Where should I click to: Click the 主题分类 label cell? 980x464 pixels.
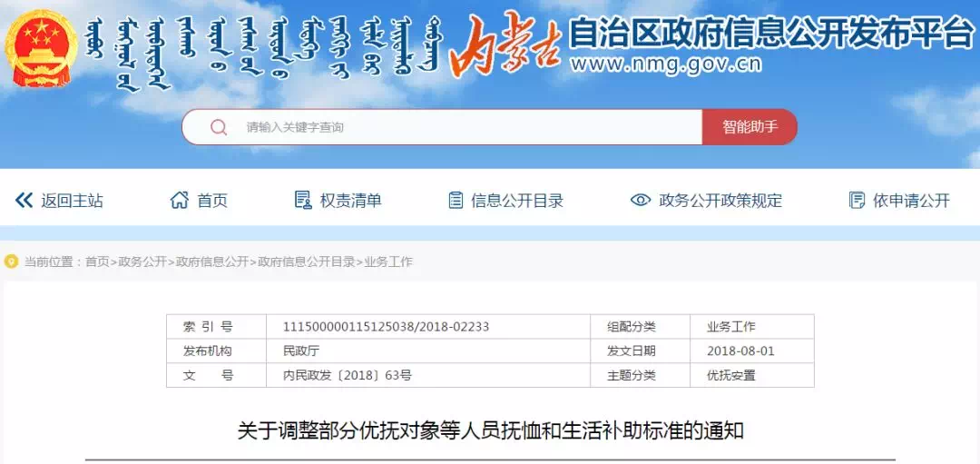[x=640, y=375]
